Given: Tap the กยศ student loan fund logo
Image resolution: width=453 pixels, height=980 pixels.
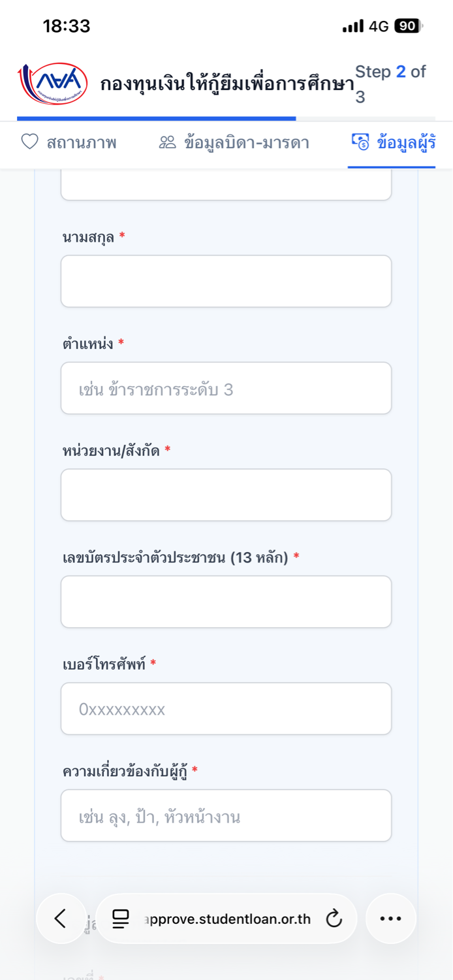Looking at the screenshot, I should [52, 84].
